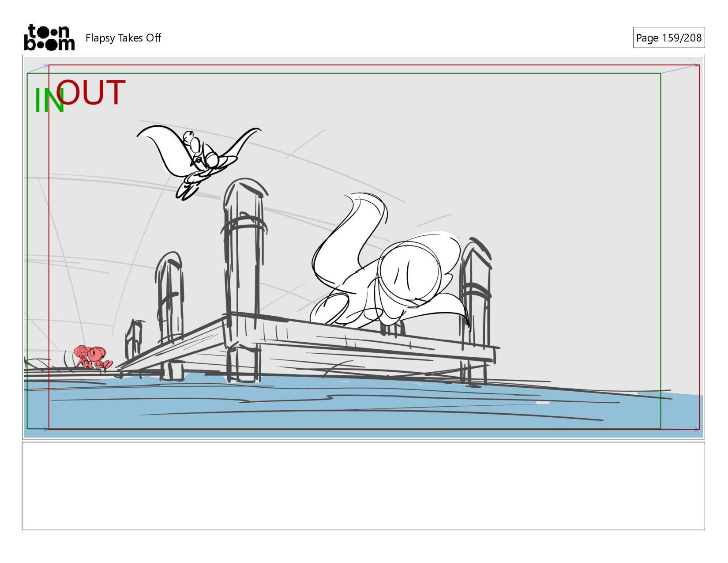This screenshot has width=728, height=563.
Task: Click the Toon Boom logo
Action: click(x=49, y=38)
